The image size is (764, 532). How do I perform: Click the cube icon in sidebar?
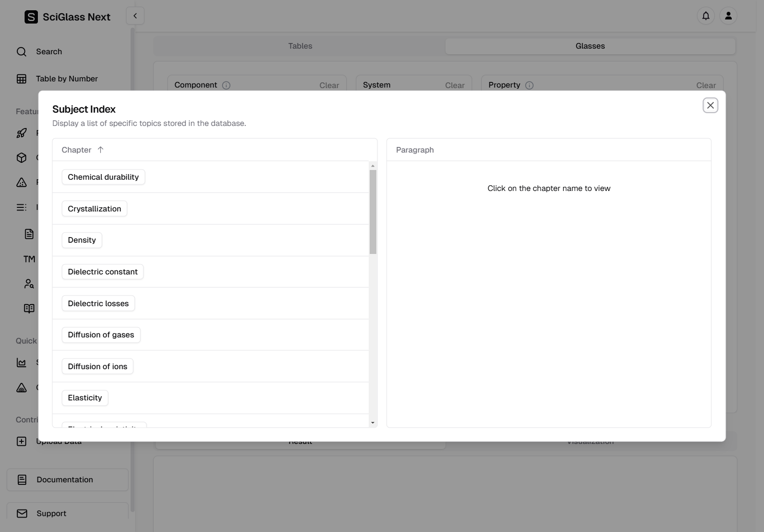22,158
